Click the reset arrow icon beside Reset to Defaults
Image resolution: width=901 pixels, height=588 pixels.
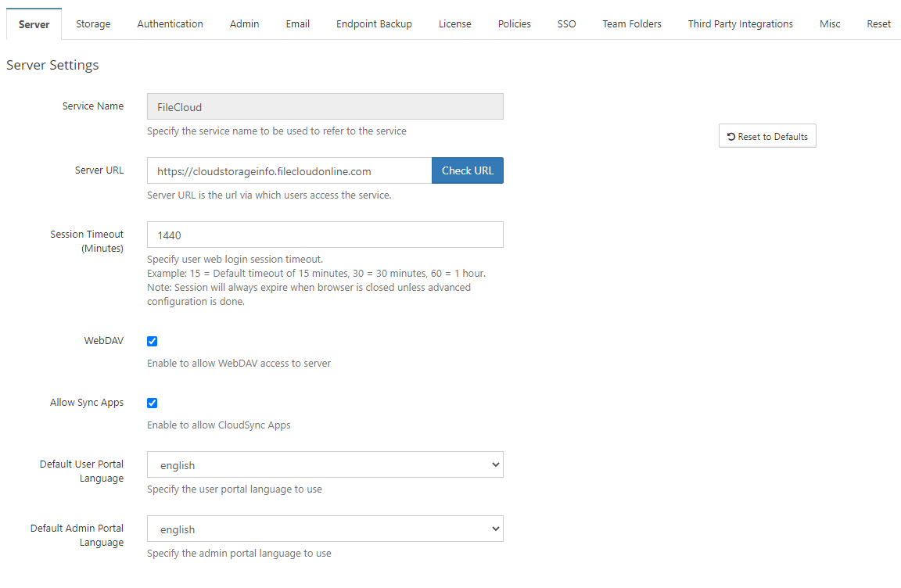click(729, 135)
